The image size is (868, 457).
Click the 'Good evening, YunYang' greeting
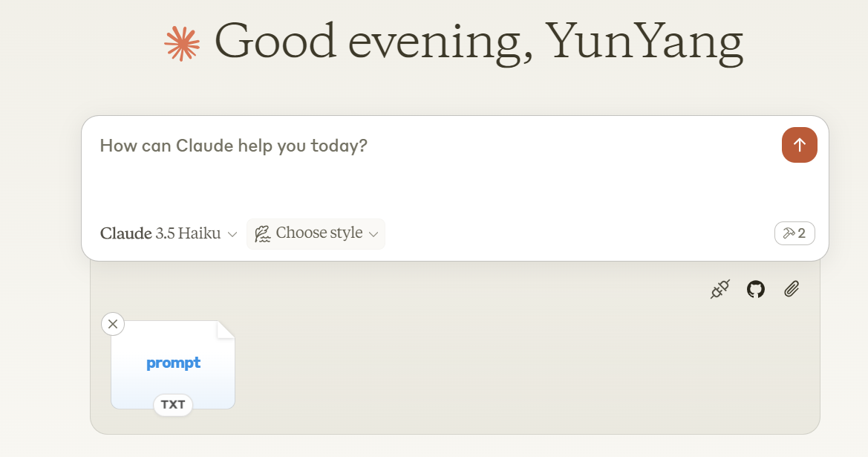(478, 42)
